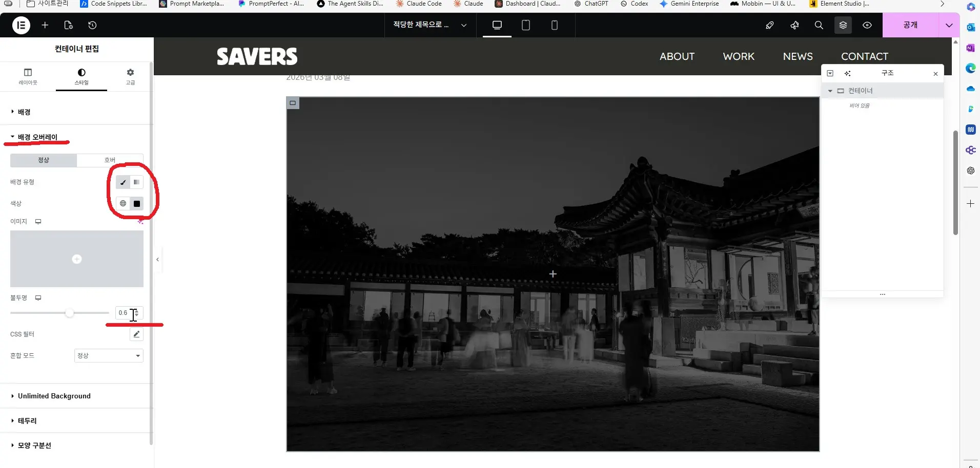
Task: Click the SAVERS logo in header
Action: pos(257,56)
